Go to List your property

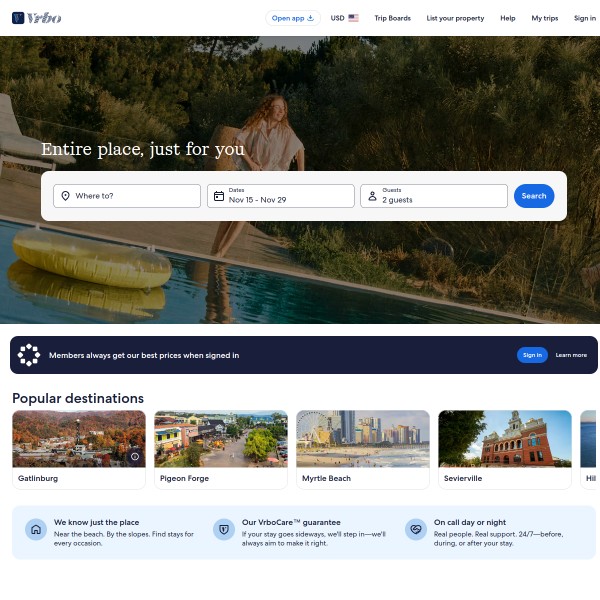pos(455,18)
